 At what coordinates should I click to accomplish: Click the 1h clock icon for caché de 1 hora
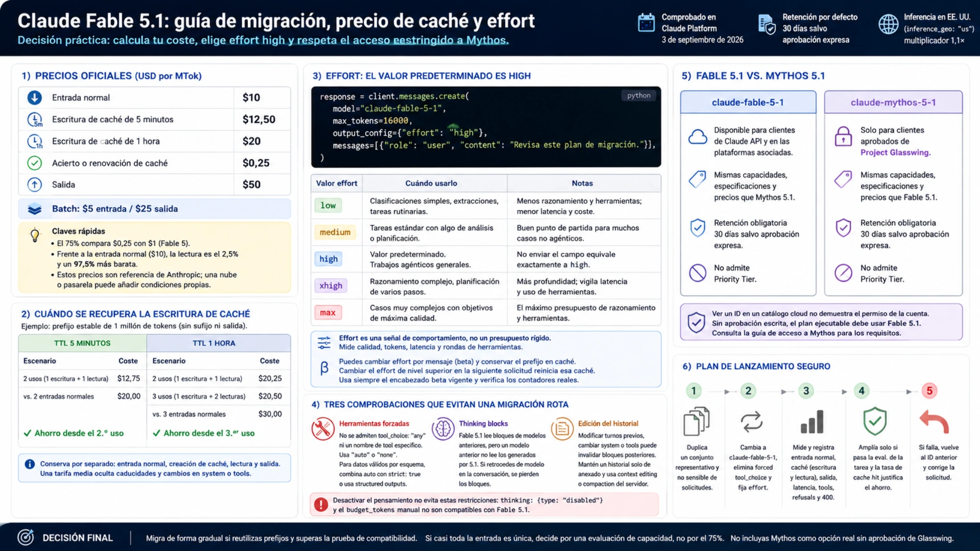(35, 142)
